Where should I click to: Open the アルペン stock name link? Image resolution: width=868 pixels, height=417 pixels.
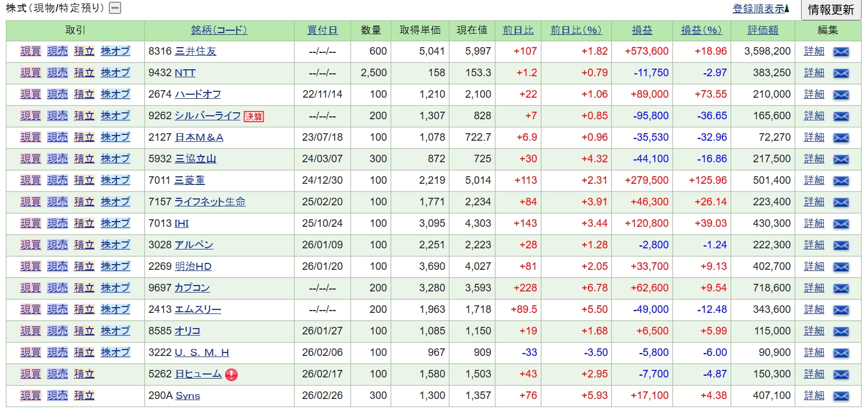coord(194,245)
